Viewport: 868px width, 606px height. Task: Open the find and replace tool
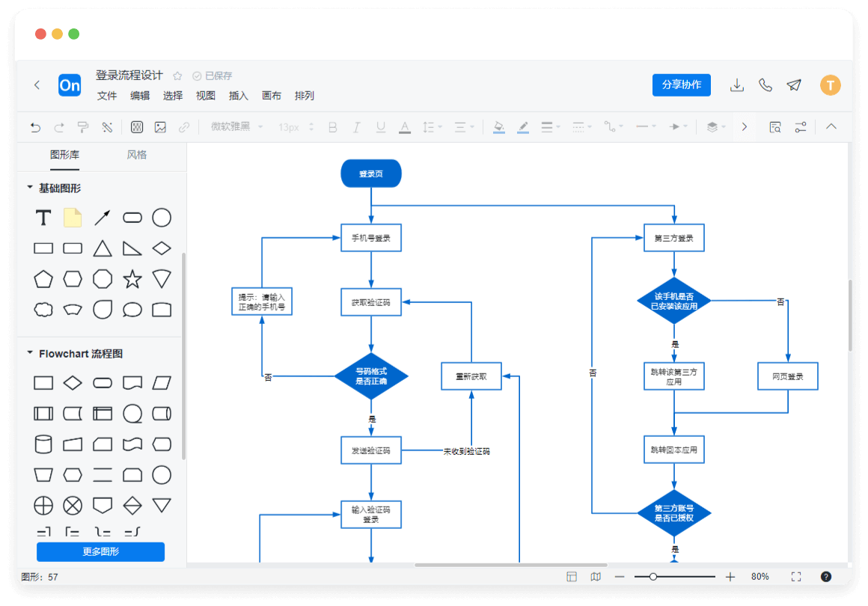pyautogui.click(x=775, y=127)
